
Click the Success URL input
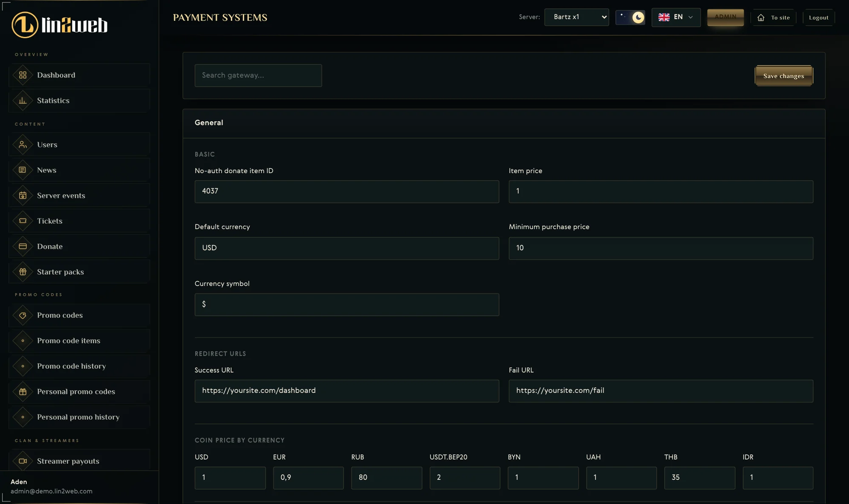click(347, 391)
